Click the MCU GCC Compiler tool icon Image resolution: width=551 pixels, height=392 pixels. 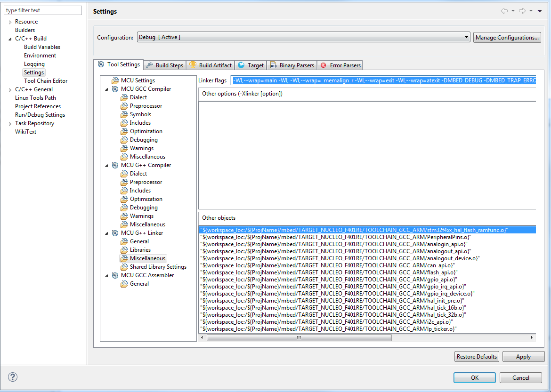(x=115, y=89)
